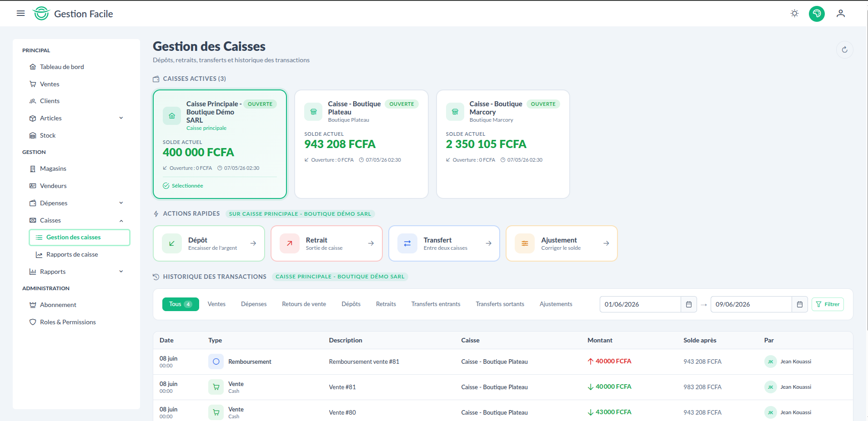Image resolution: width=868 pixels, height=421 pixels.
Task: Toggle light/dark theme sun icon
Action: (x=794, y=14)
